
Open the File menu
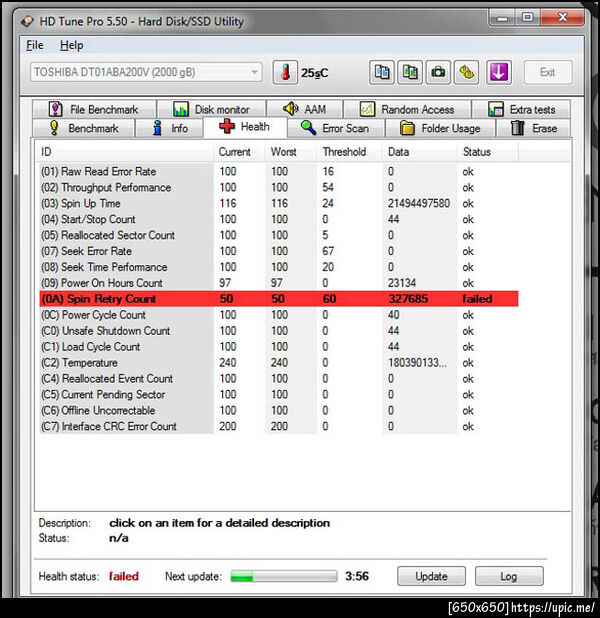click(35, 45)
